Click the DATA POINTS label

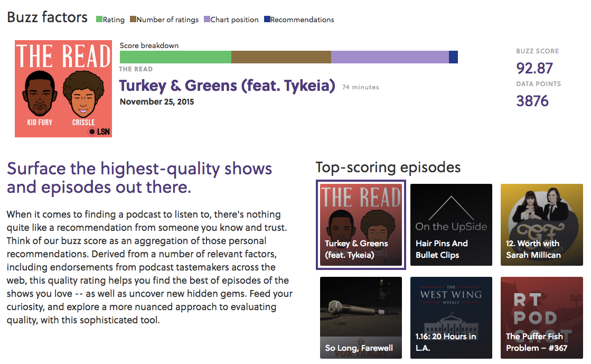(x=538, y=84)
